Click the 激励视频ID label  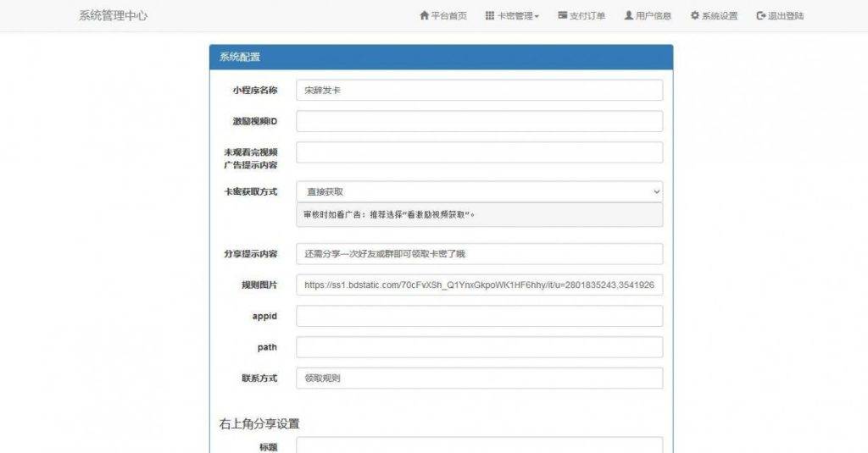[254, 121]
